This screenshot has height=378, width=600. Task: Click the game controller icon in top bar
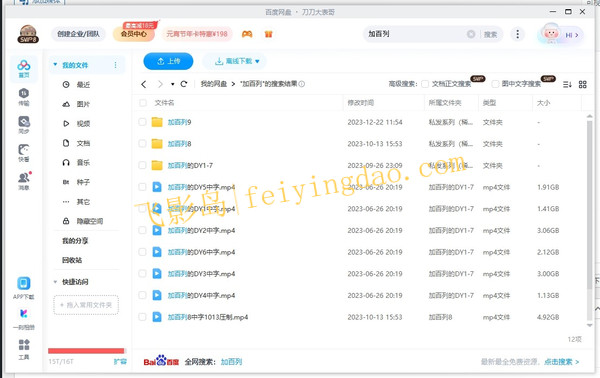[x=247, y=34]
